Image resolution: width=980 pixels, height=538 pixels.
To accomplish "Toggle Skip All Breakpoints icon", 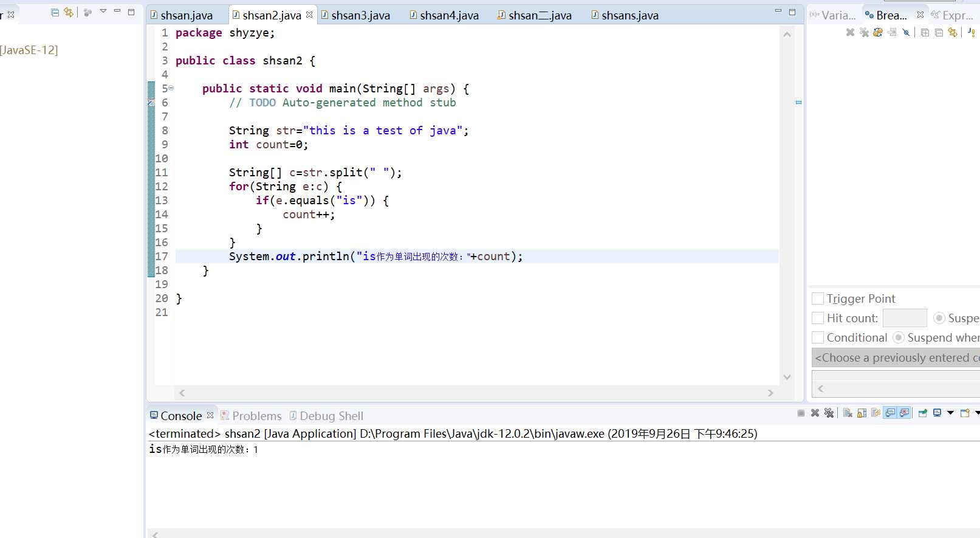I will pyautogui.click(x=906, y=32).
